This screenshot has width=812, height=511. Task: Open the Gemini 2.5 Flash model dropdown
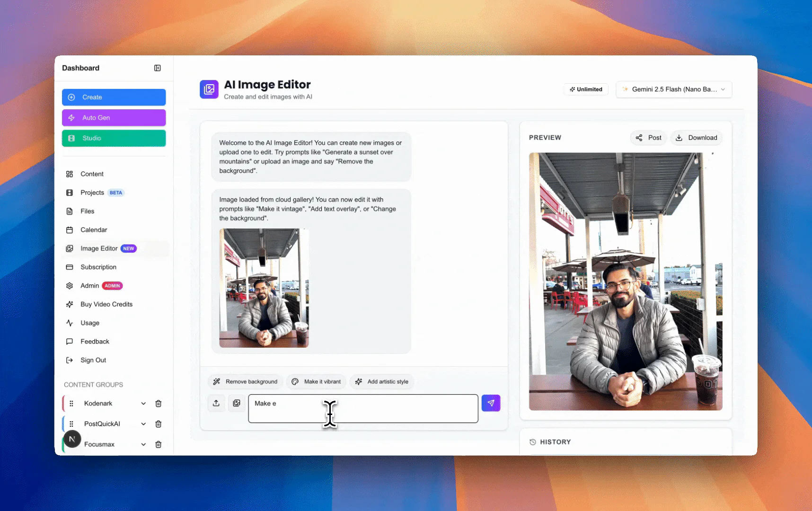coord(673,89)
